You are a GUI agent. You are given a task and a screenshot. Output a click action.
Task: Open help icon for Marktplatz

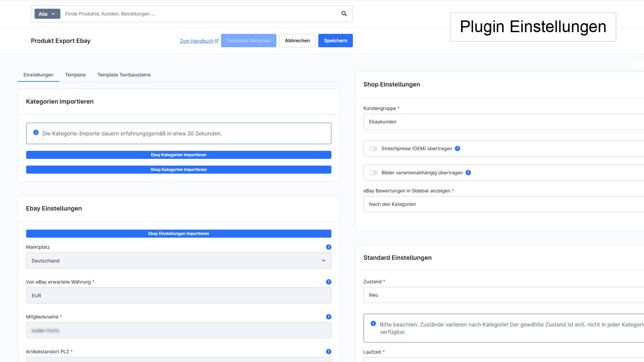(x=329, y=247)
